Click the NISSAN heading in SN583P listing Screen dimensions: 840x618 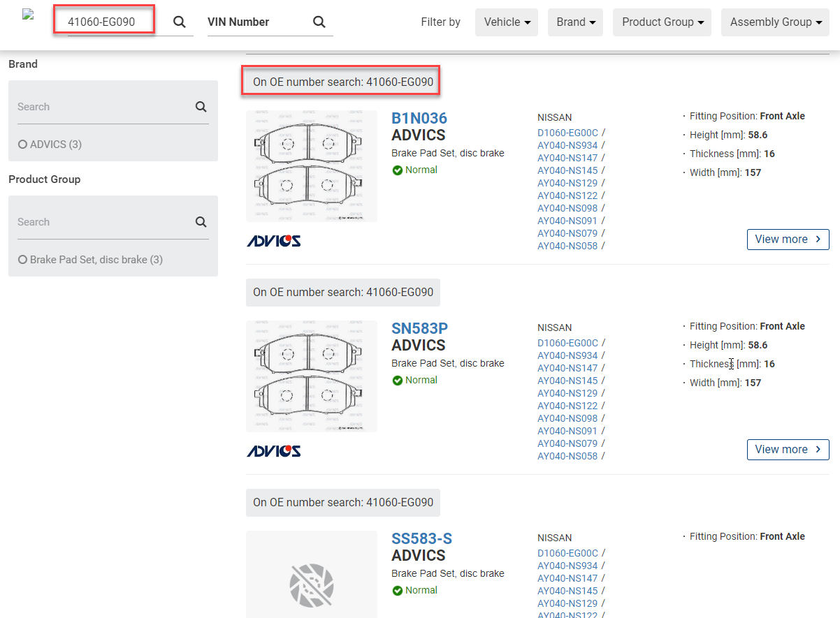(x=555, y=328)
